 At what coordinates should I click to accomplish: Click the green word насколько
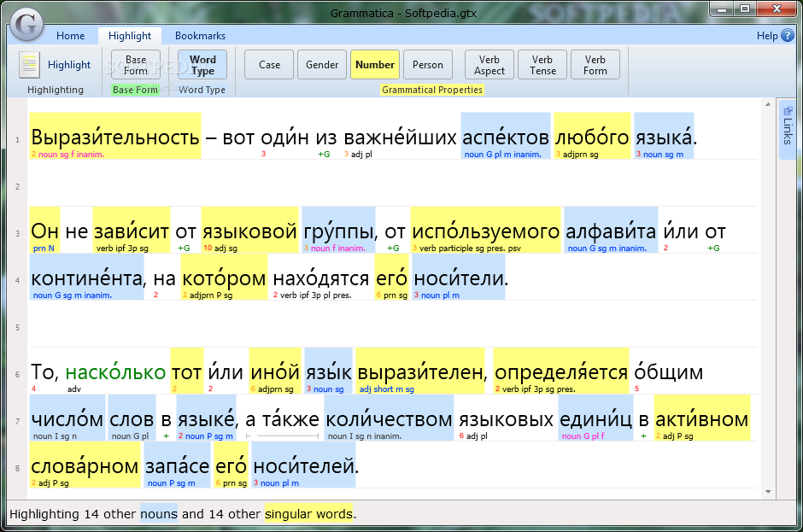coord(115,372)
